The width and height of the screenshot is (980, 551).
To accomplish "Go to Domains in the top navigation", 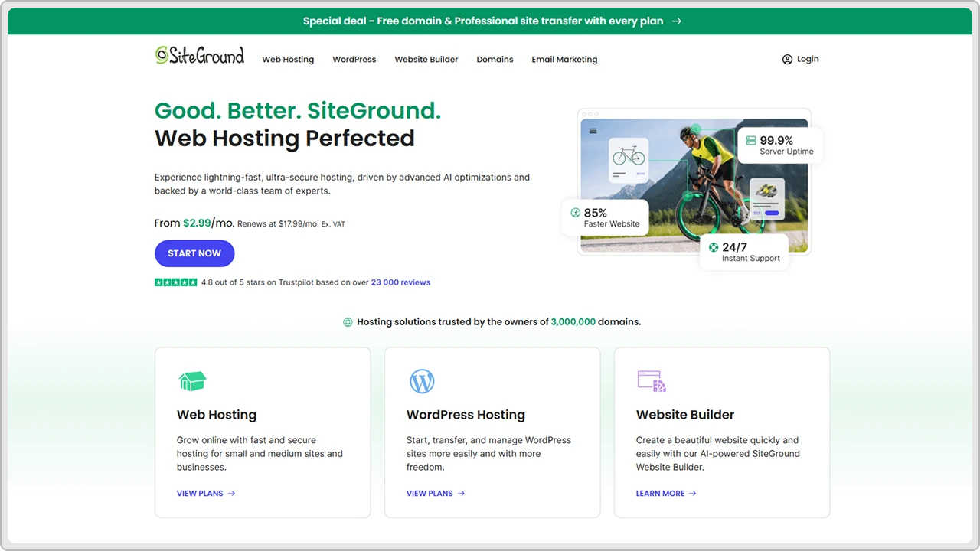I will coord(495,60).
